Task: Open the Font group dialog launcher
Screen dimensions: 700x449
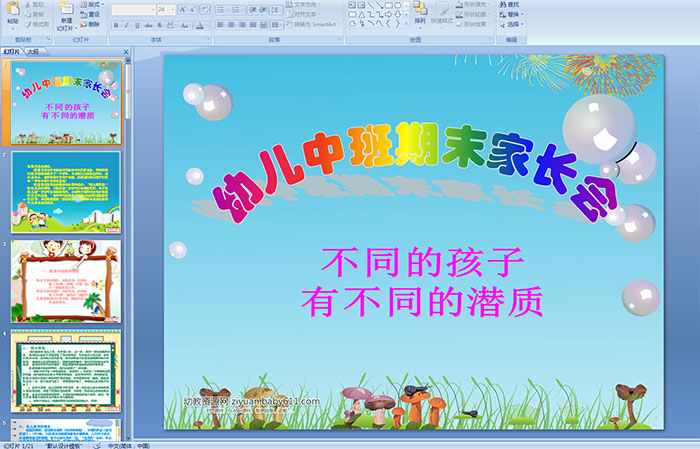Action: [x=208, y=39]
